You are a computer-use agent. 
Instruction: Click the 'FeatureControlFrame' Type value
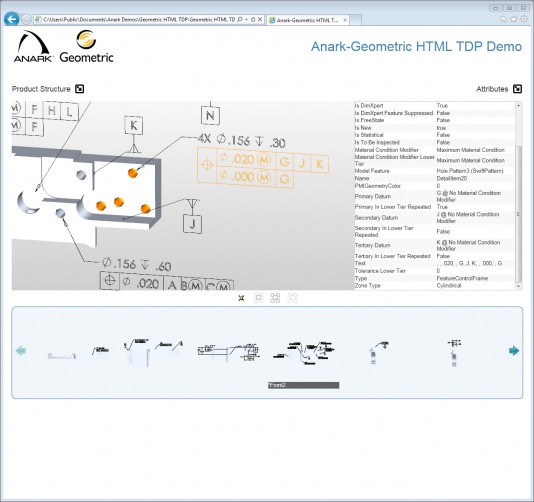point(462,278)
